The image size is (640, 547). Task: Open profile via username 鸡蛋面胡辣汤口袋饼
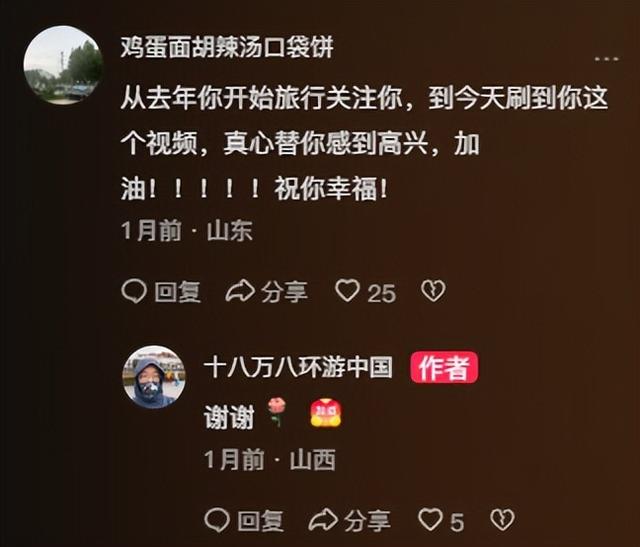pos(227,47)
